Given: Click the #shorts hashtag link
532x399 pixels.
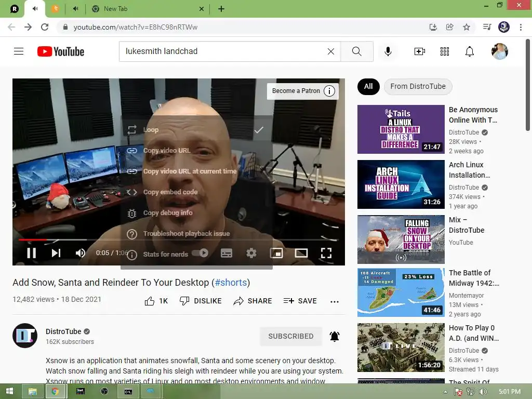Looking at the screenshot, I should pos(231,283).
